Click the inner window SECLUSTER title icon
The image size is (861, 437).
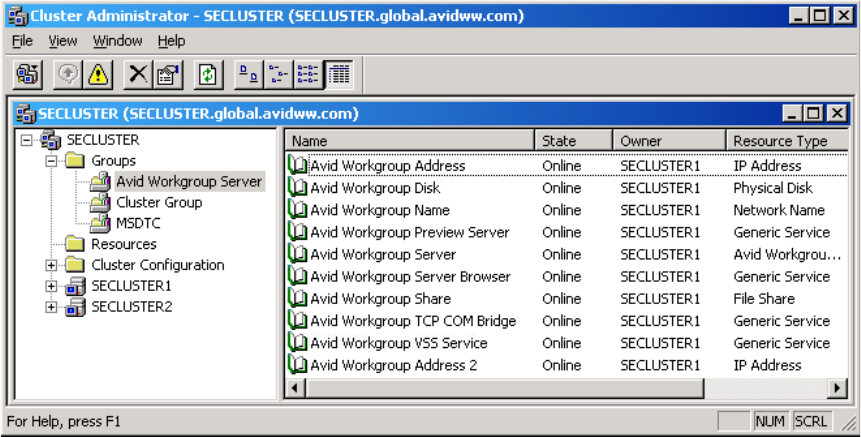coord(26,114)
